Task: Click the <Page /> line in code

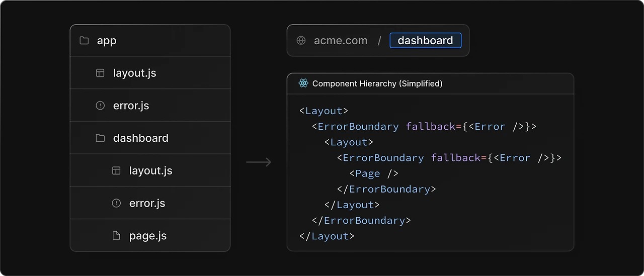Action: (x=374, y=173)
